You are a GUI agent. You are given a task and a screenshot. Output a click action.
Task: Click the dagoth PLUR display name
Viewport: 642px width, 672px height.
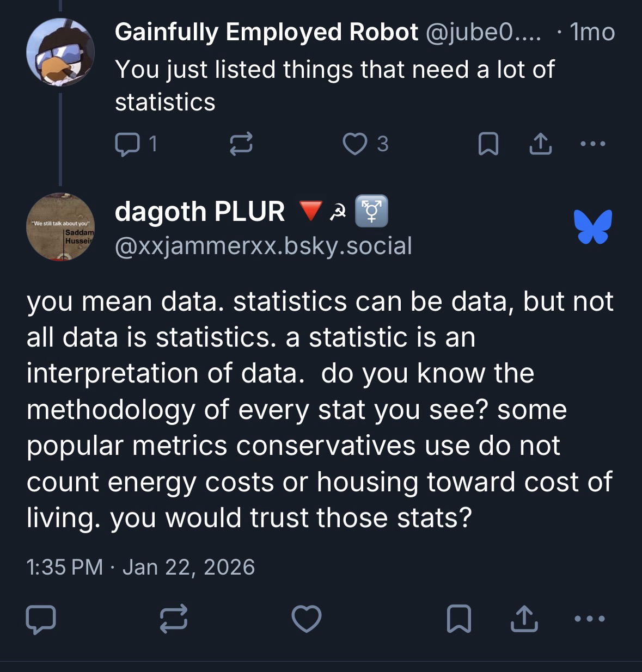tap(200, 211)
